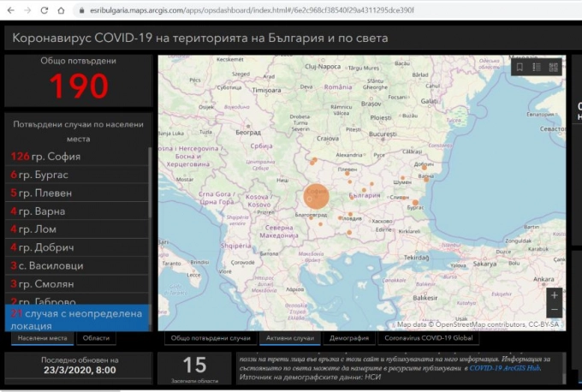Open the Coronavirus COVID-19 Global tab

428,338
